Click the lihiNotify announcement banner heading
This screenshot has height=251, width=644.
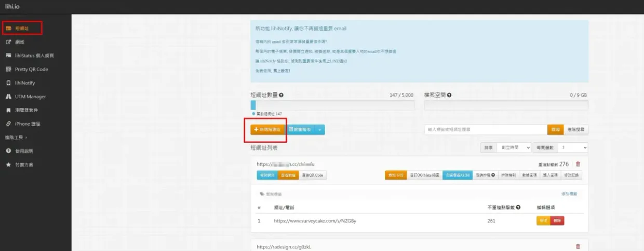tap(300, 29)
